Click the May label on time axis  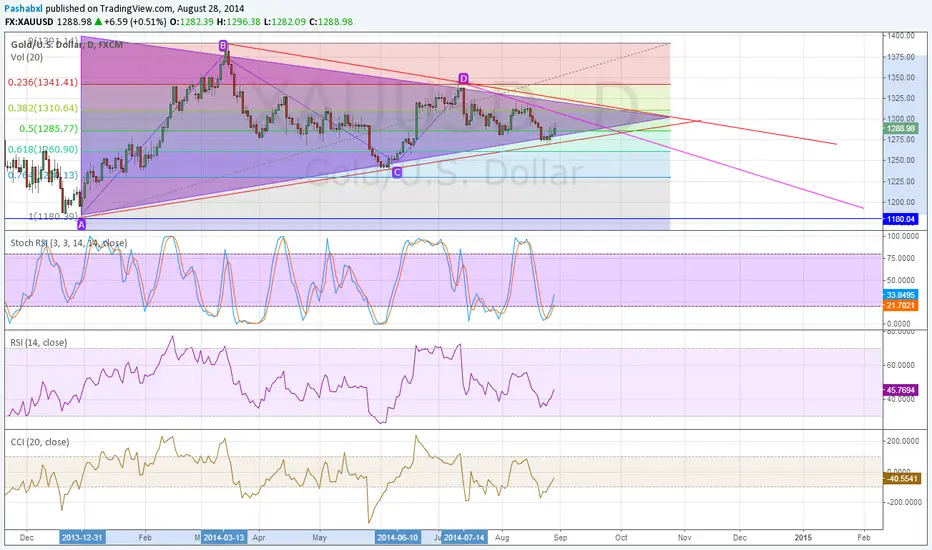tap(319, 538)
